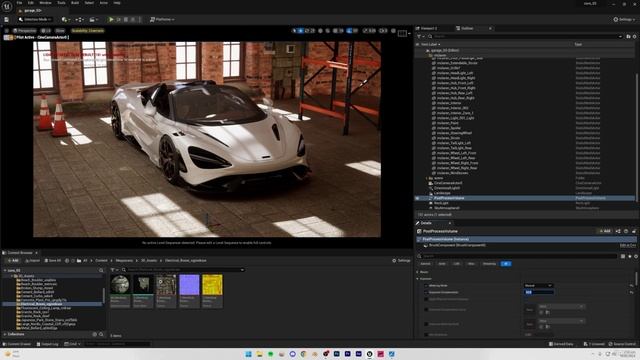Toggle viewport scale snapping

coord(365,31)
